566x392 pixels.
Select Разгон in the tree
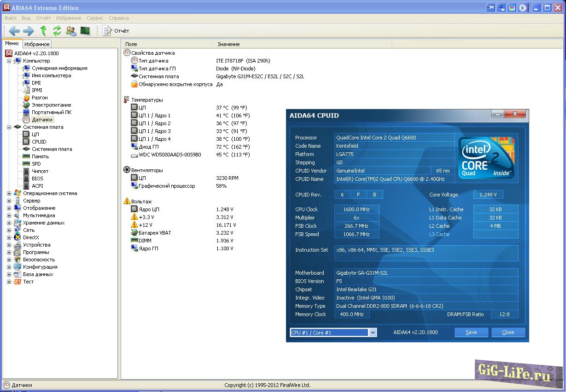click(40, 98)
